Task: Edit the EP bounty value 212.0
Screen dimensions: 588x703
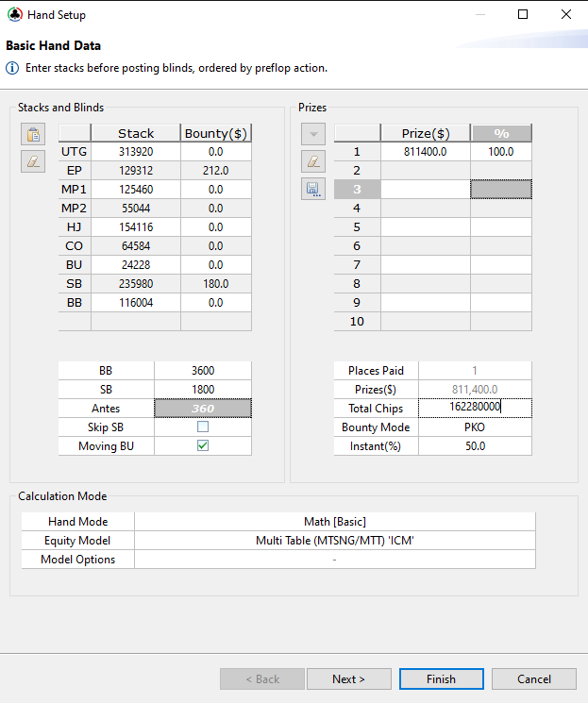Action: tap(215, 171)
